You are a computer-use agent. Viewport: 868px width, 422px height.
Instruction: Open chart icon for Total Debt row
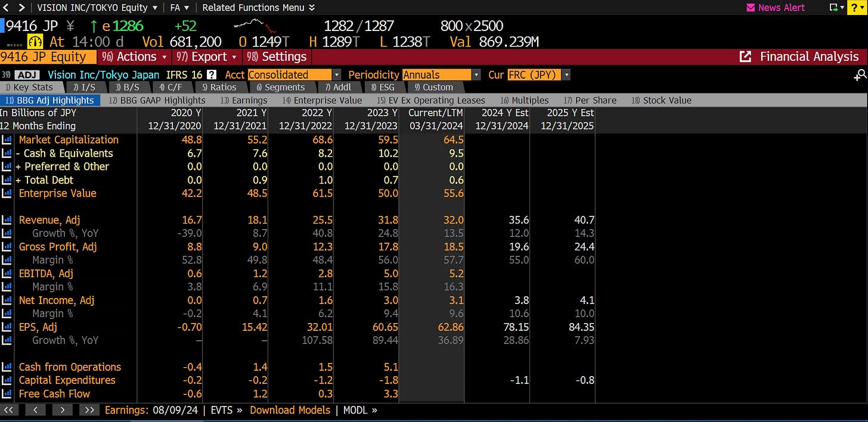7,180
